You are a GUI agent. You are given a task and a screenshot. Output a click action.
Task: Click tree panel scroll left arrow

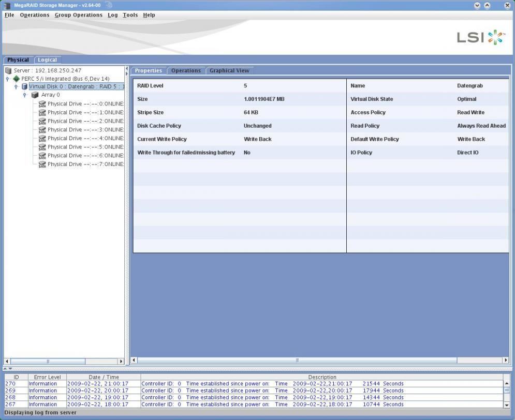(7, 361)
